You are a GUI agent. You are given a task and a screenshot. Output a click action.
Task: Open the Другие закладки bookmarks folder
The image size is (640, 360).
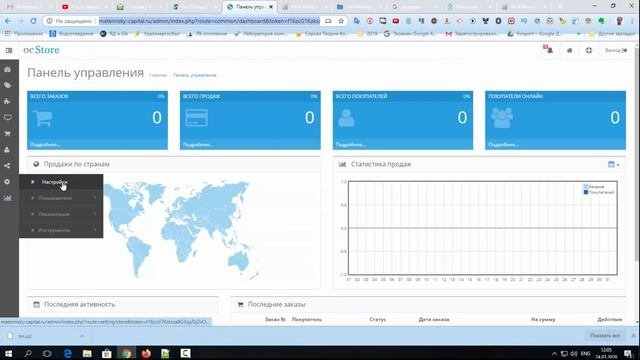pyautogui.click(x=612, y=34)
